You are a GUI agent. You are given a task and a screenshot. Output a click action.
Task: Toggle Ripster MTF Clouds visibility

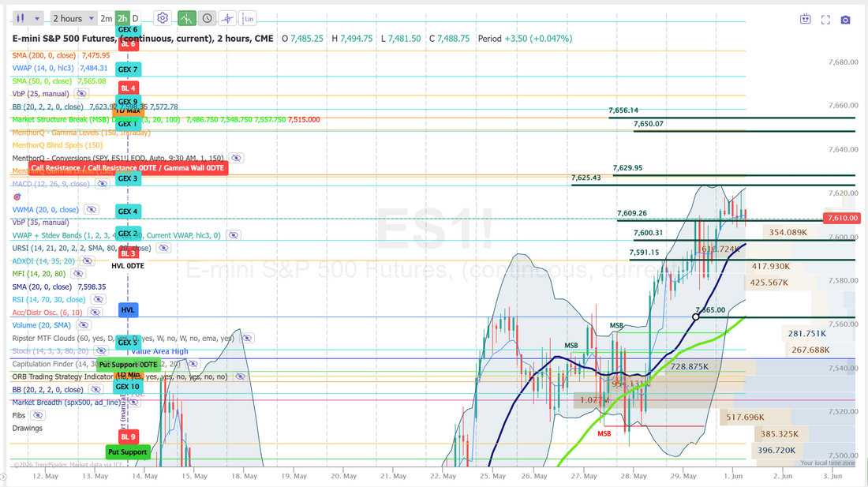(247, 338)
